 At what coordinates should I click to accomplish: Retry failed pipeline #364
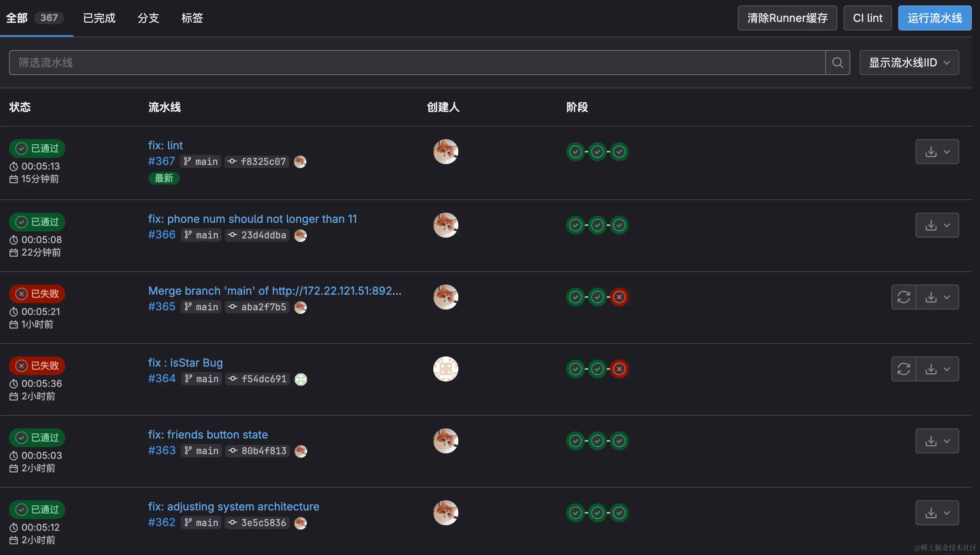903,369
